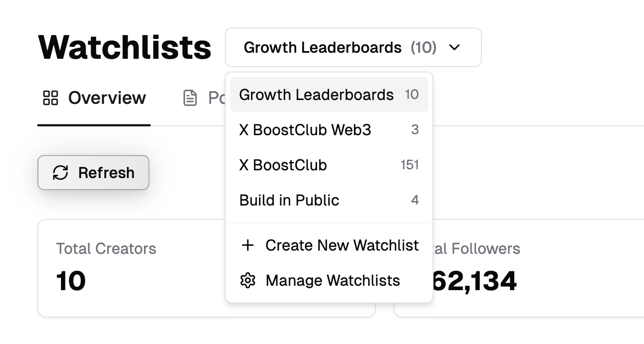Click the (10) count in the selector
Viewport: 644px width, 344px height.
point(424,48)
